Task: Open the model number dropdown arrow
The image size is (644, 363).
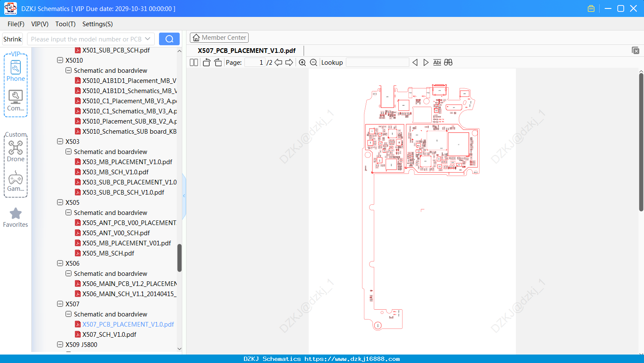Action: click(148, 39)
